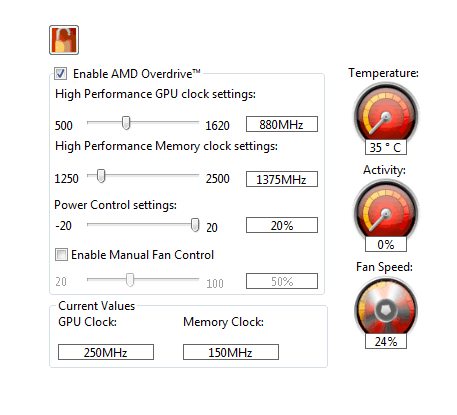This screenshot has width=457, height=415.
Task: Click the 35 °C temperature readout
Action: click(386, 147)
